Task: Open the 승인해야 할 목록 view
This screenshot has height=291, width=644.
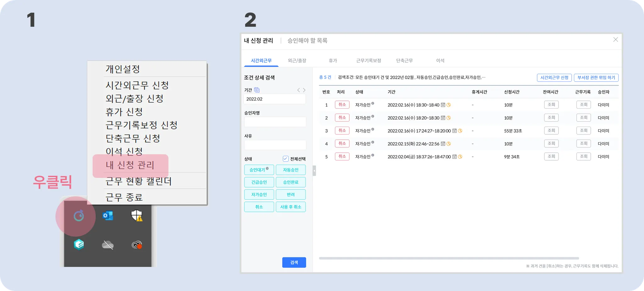Action: (308, 41)
